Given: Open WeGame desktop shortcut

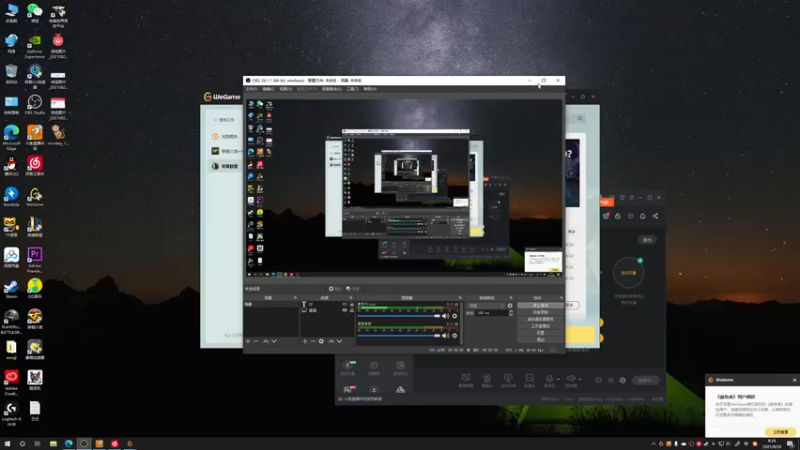Looking at the screenshot, I should [35, 197].
